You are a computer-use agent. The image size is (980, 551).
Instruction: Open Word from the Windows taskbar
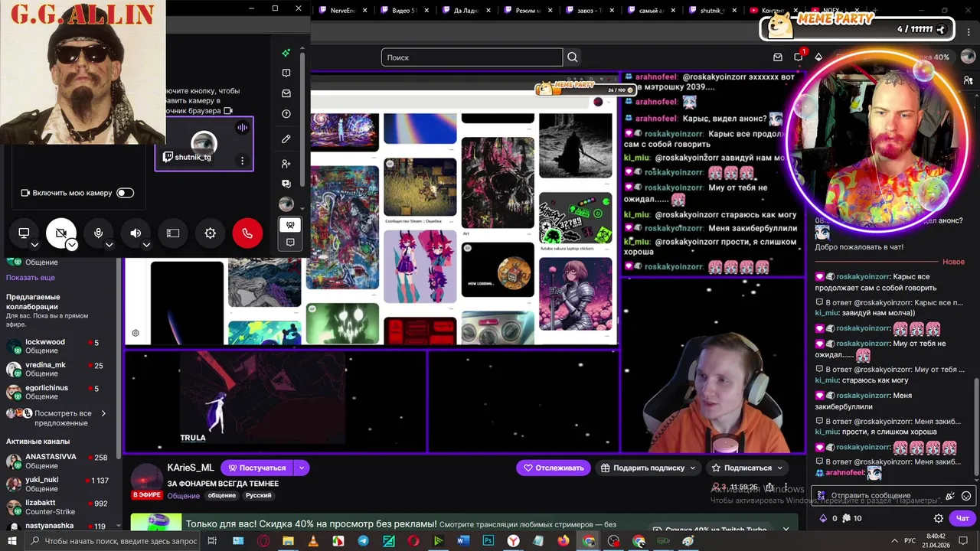tap(462, 541)
